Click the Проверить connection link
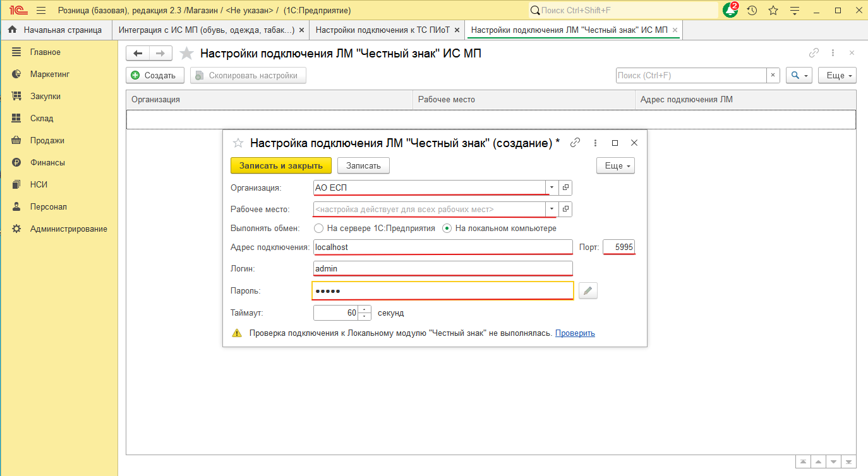The image size is (868, 476). [575, 333]
